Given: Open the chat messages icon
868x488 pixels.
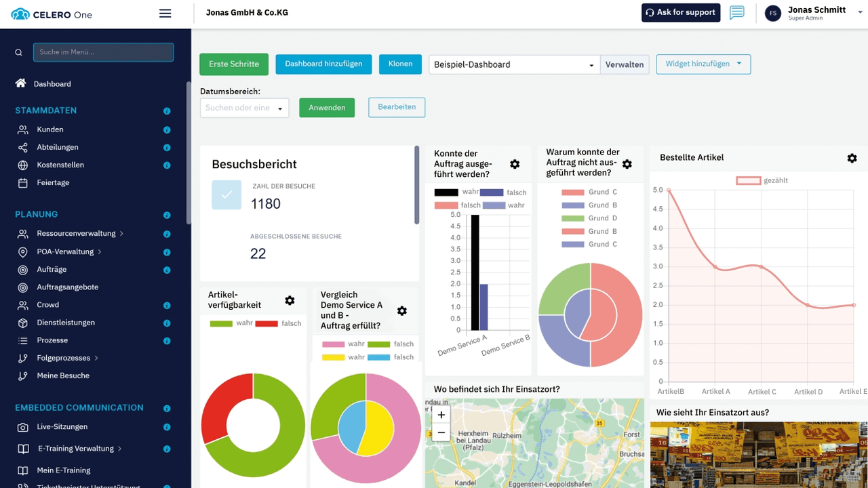Looking at the screenshot, I should 737,12.
